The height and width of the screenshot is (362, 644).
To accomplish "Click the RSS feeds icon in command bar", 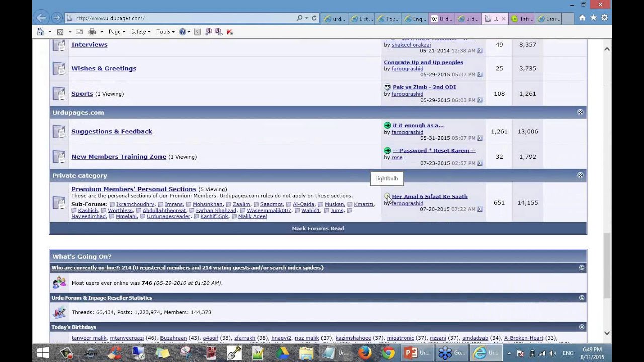I will point(60,32).
